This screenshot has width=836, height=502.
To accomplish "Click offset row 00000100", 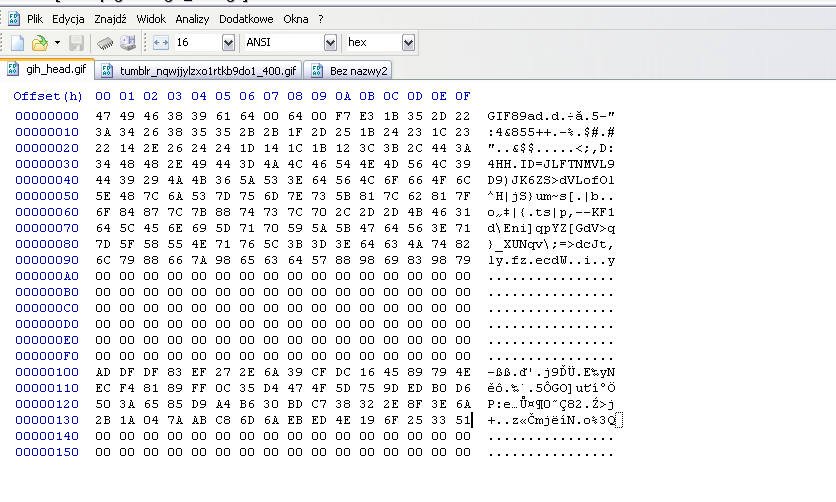I will point(47,372).
